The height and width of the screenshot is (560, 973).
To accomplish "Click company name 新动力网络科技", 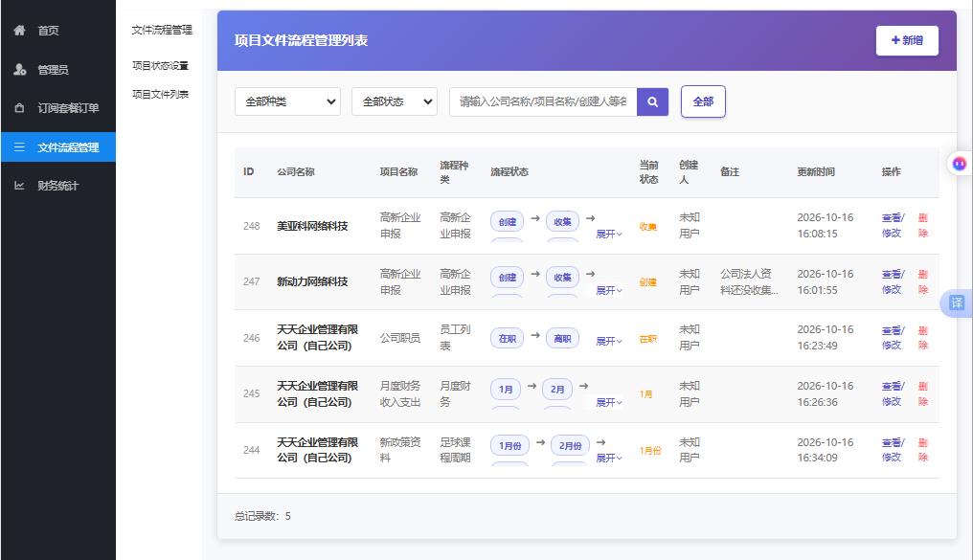I will click(312, 282).
